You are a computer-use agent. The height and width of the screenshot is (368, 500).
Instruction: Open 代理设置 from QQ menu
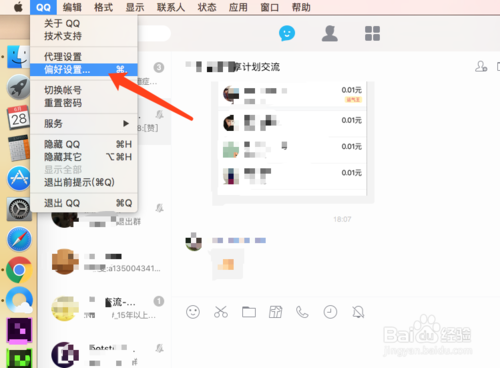click(84, 57)
